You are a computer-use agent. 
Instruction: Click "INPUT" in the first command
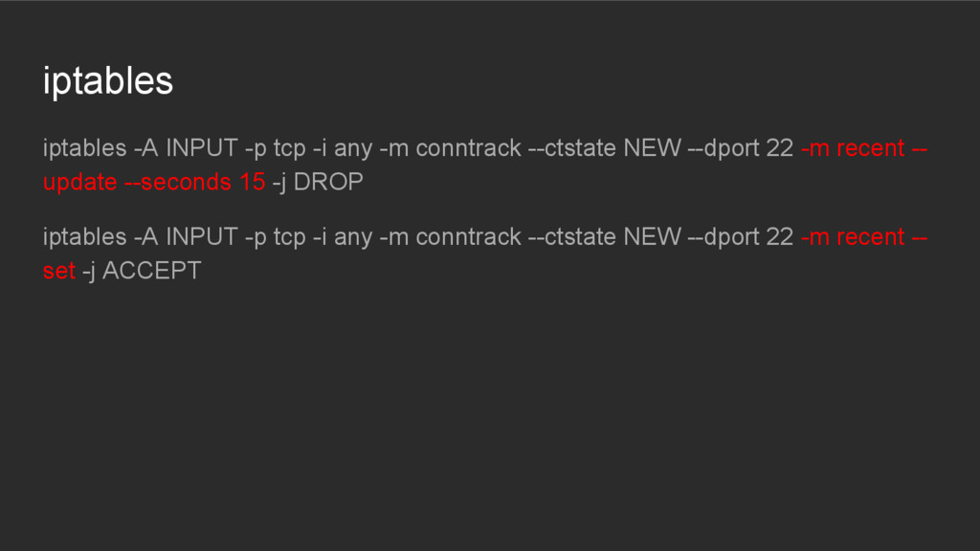pos(201,148)
